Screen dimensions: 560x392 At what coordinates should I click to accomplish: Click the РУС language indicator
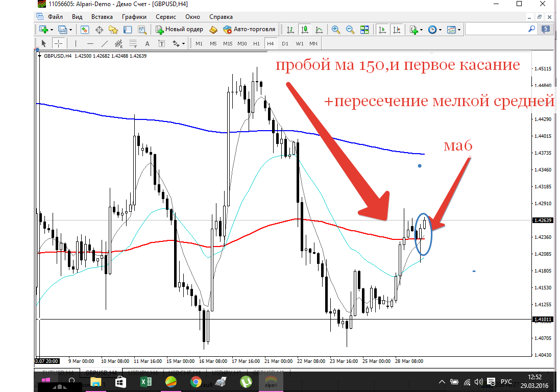pyautogui.click(x=506, y=382)
